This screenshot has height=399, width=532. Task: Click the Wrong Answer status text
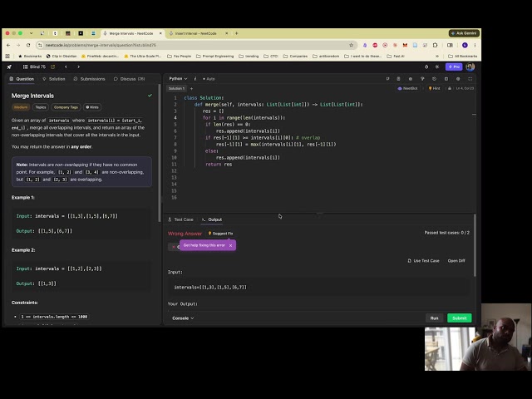[185, 234]
